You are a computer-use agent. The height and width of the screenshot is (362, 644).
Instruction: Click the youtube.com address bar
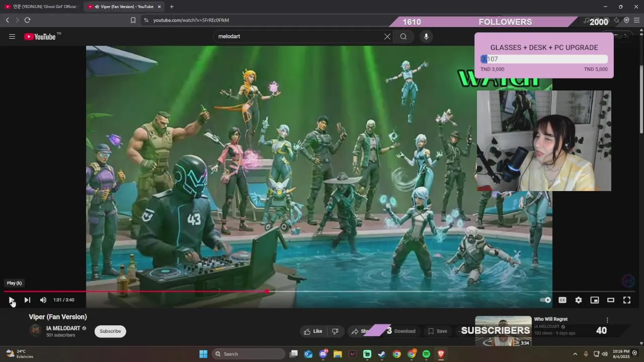pyautogui.click(x=191, y=20)
